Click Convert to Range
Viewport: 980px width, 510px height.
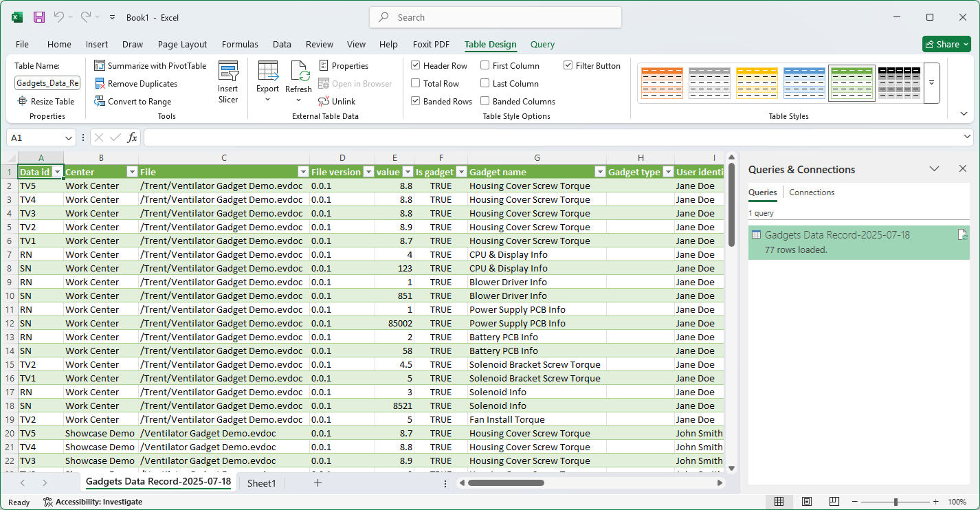[133, 102]
